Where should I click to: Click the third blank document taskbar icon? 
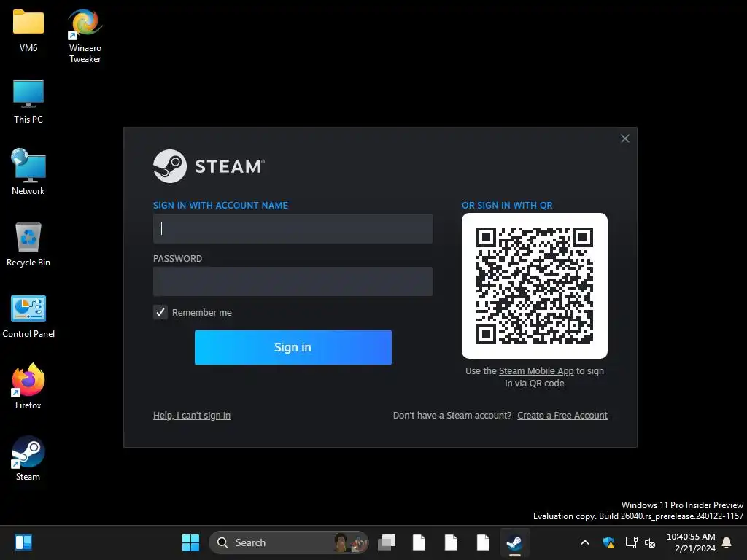point(483,542)
